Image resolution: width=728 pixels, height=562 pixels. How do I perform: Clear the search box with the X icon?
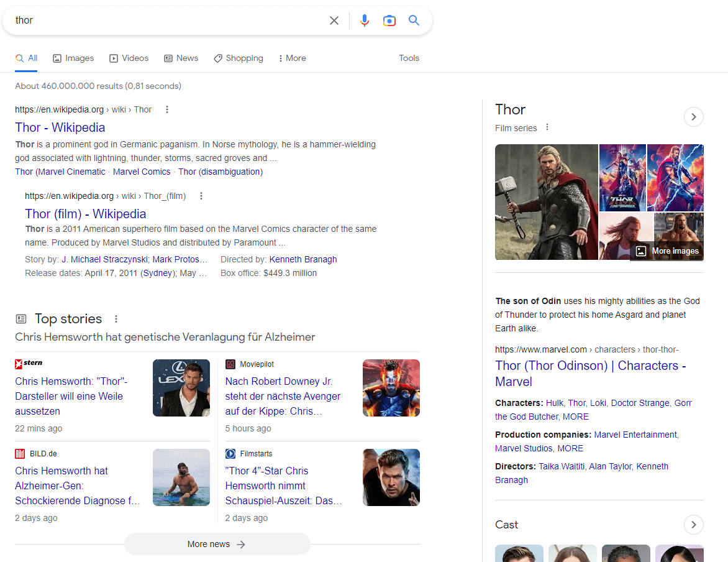(x=334, y=21)
